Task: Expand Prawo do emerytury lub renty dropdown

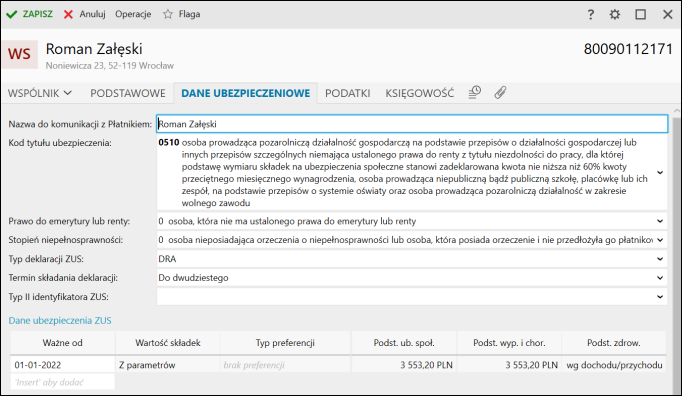Action: pos(660,221)
